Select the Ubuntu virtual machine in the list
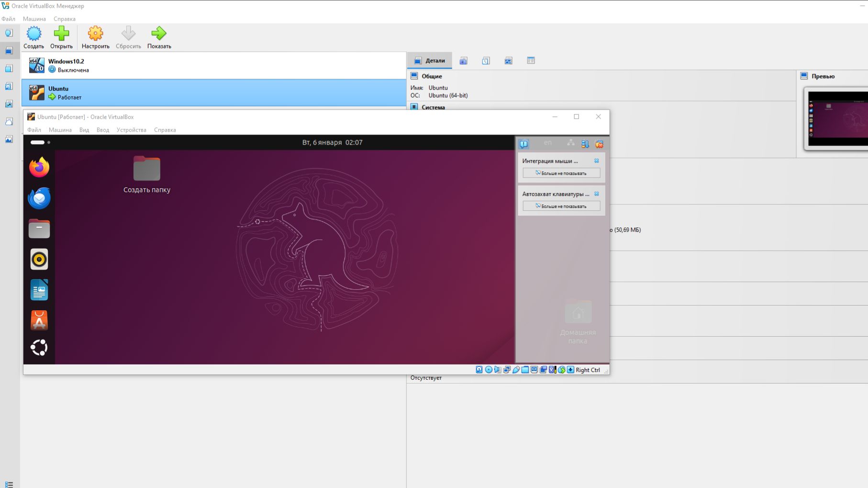The image size is (868, 488). (214, 93)
